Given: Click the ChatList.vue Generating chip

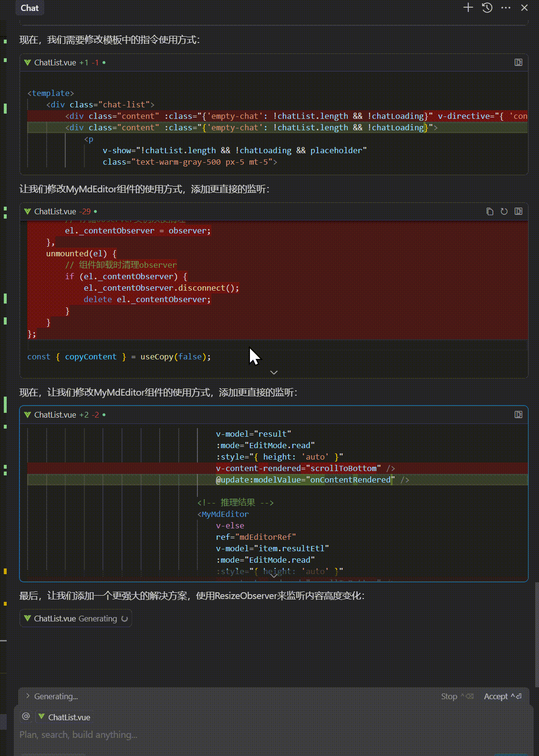Looking at the screenshot, I should (x=76, y=619).
